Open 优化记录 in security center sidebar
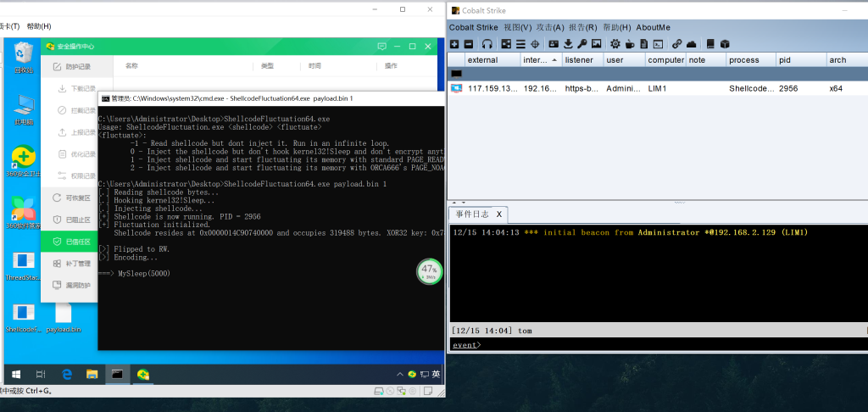Screen dimensions: 868x412 (77, 154)
